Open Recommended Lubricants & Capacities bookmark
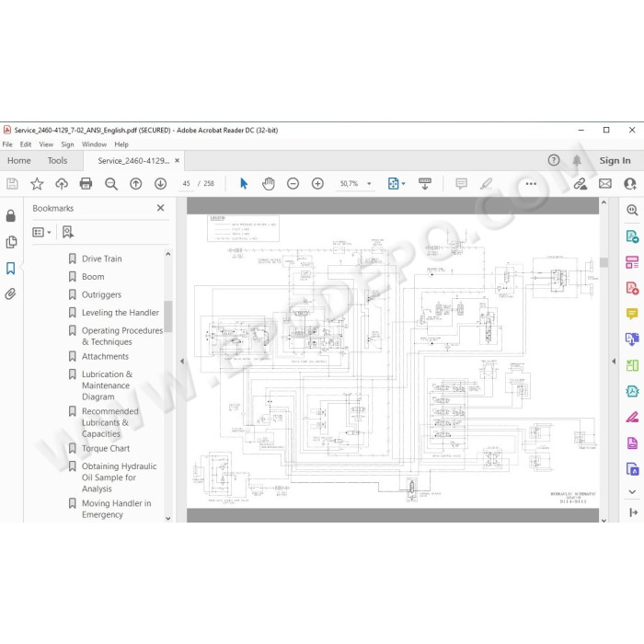Screen dimensions: 644x644 [x=109, y=422]
